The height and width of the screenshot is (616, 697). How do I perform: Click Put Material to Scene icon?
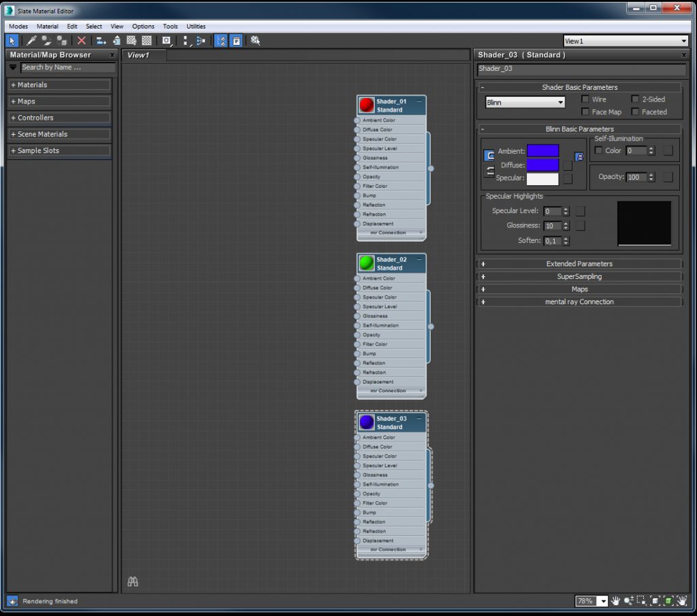pyautogui.click(x=46, y=41)
